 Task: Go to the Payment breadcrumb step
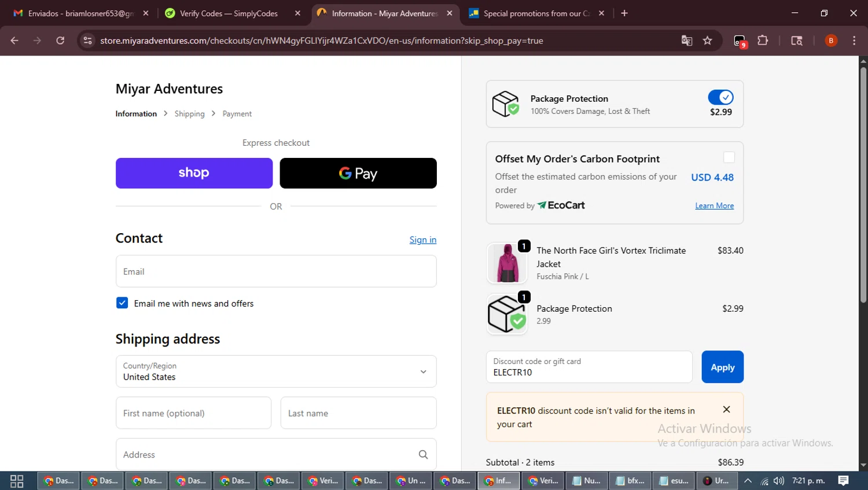coord(237,114)
